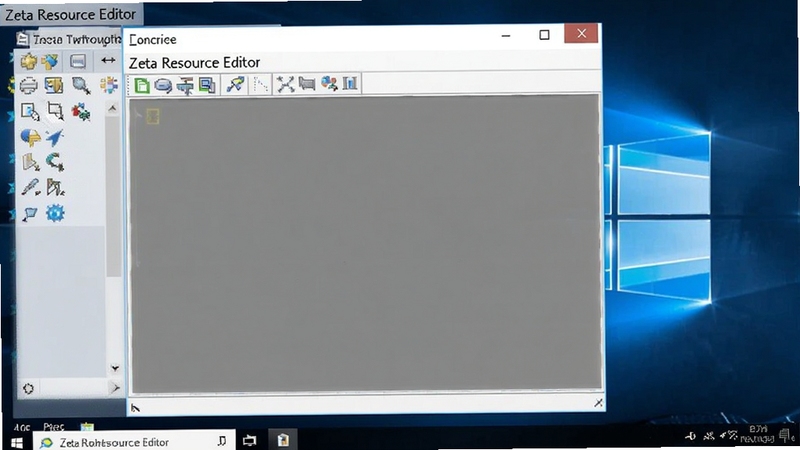Click the small yellow item in gray workspace
This screenshot has height=450, width=800.
point(153,116)
